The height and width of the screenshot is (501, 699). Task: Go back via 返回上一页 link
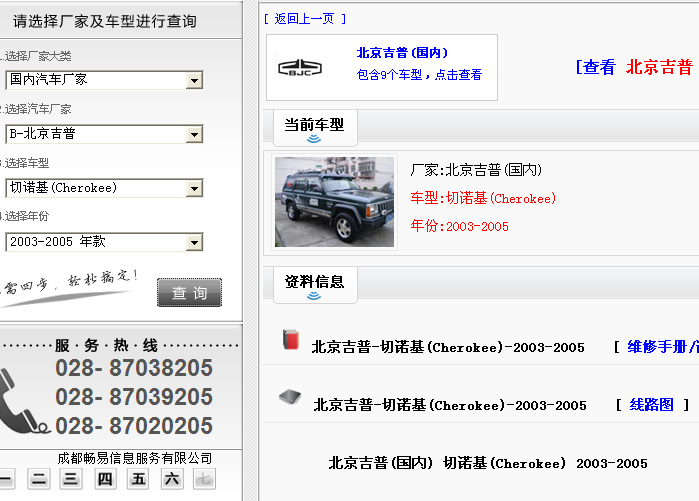pyautogui.click(x=304, y=19)
